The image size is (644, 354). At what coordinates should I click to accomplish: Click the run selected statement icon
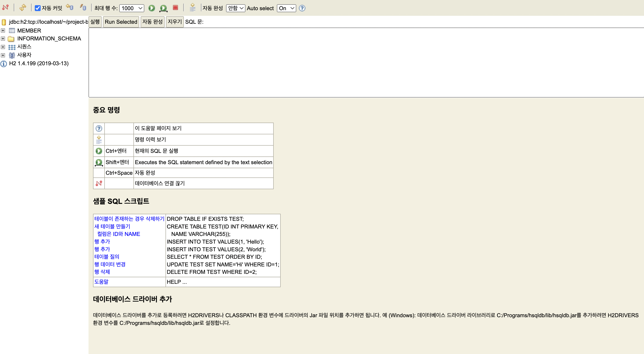pos(163,8)
